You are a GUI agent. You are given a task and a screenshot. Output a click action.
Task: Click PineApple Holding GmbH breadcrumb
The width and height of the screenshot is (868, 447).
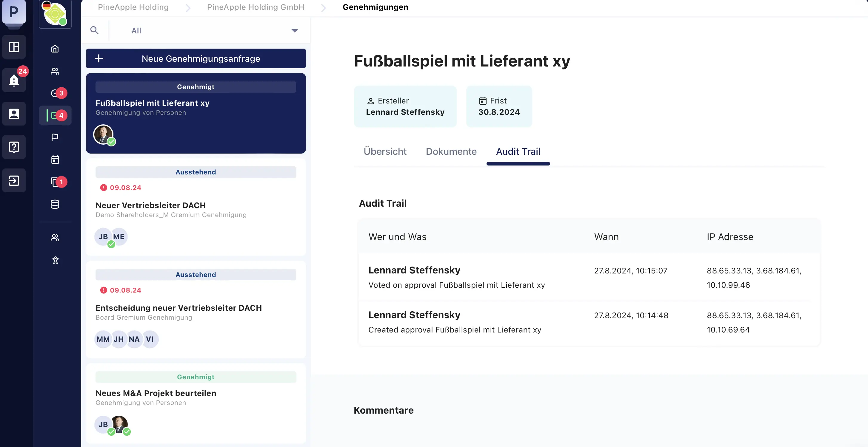tap(256, 7)
